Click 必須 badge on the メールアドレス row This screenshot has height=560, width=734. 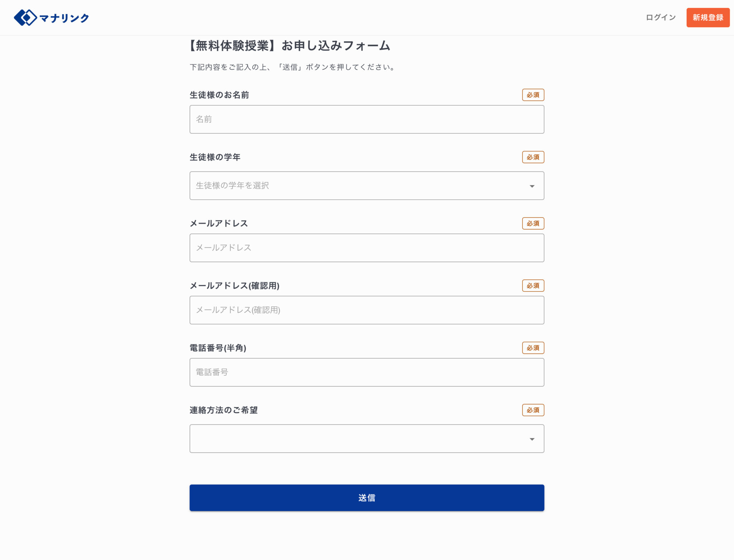pyautogui.click(x=533, y=223)
